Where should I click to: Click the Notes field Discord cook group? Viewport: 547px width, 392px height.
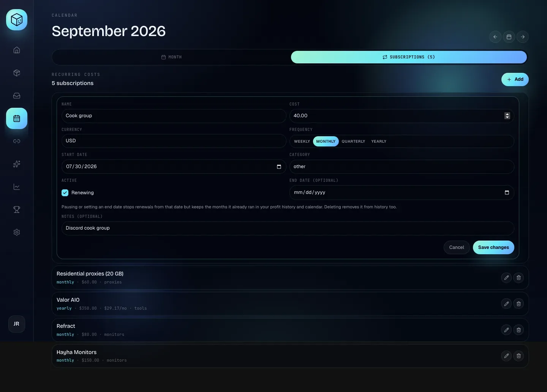[288, 228]
